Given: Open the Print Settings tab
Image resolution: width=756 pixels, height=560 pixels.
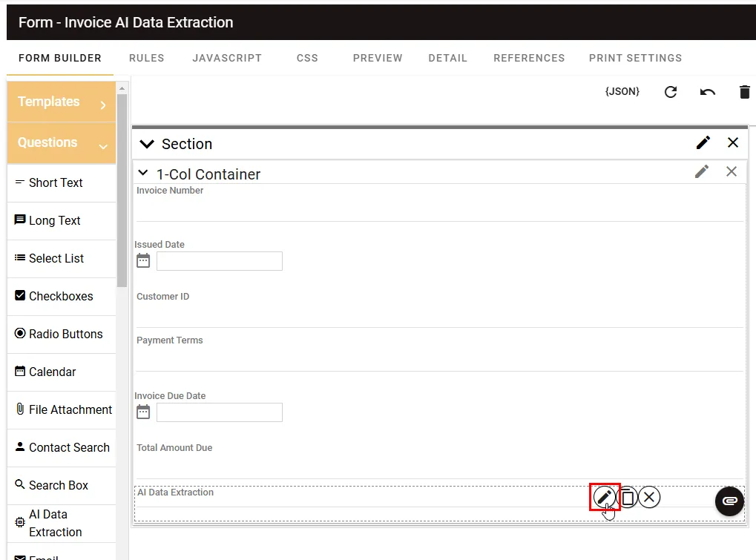Looking at the screenshot, I should coord(635,58).
